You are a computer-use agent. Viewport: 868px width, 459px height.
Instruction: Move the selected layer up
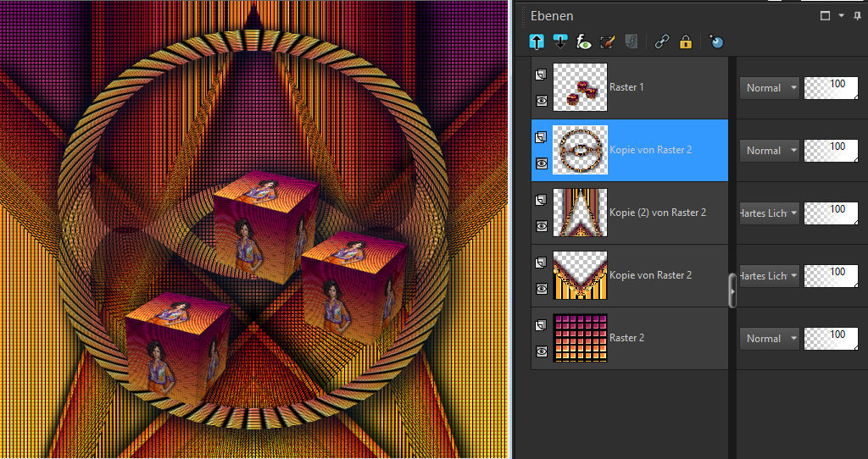pos(536,42)
